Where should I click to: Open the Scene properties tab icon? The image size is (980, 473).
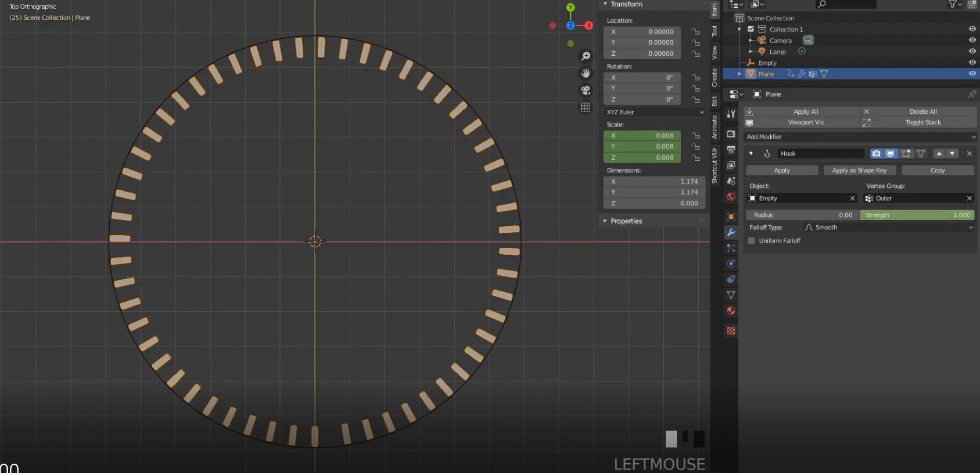point(731,181)
